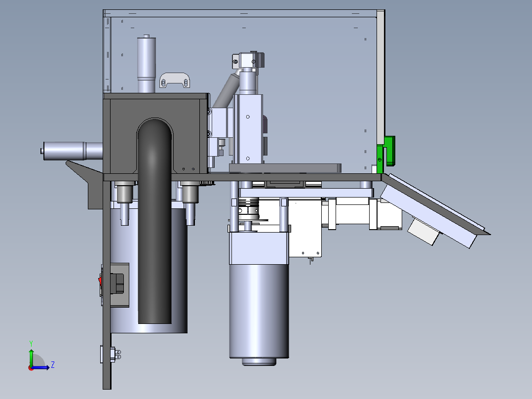Pick the horizontal cylinder protruding on the left
Viewport: 532px width, 399px height.
click(72, 151)
